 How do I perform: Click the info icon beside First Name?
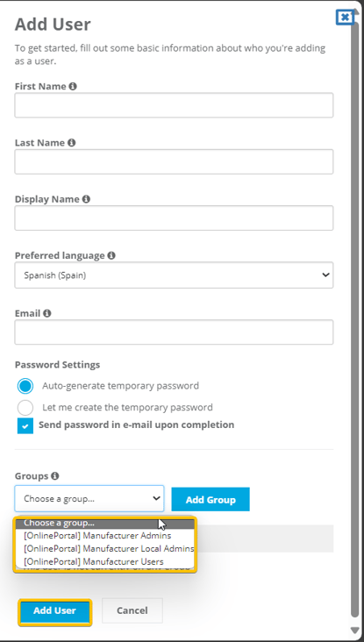click(73, 87)
